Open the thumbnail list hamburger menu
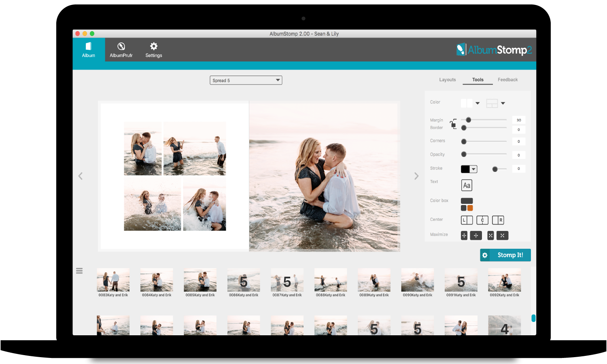Image resolution: width=607 pixels, height=364 pixels. [x=79, y=271]
